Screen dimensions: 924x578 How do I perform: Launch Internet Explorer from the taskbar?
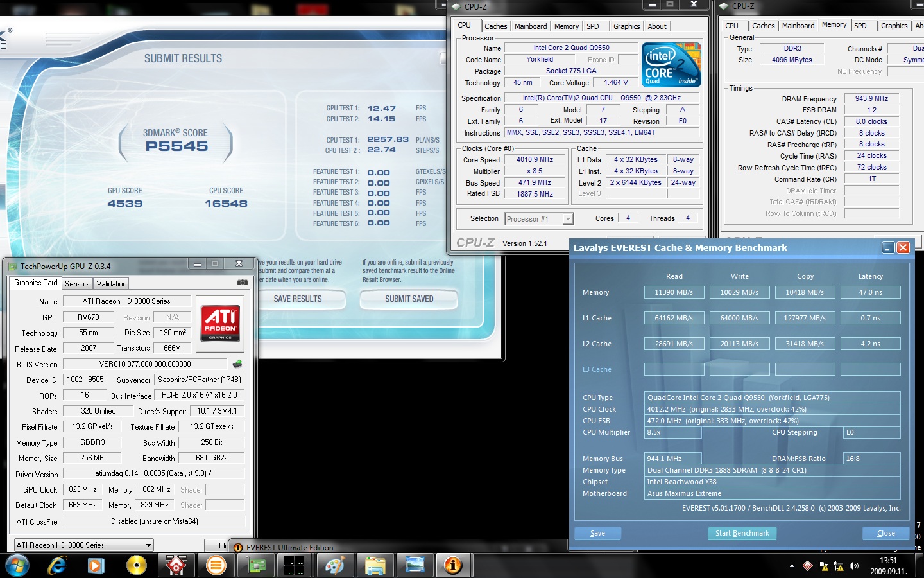coord(57,565)
